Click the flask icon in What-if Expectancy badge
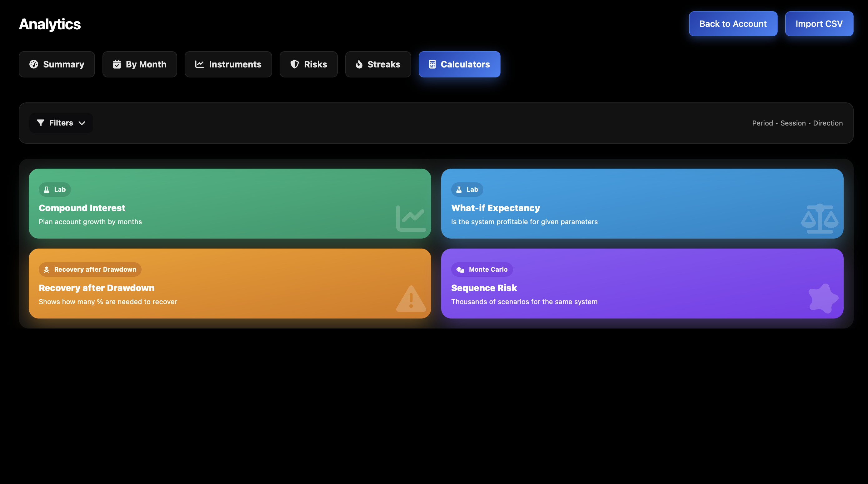This screenshot has width=868, height=484. pyautogui.click(x=459, y=190)
